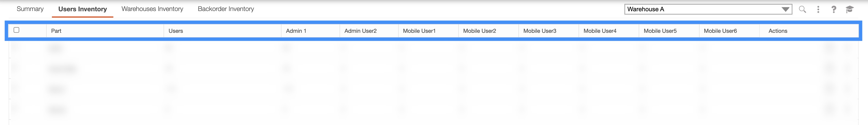Click the Mobile User4 column header

[x=600, y=31]
